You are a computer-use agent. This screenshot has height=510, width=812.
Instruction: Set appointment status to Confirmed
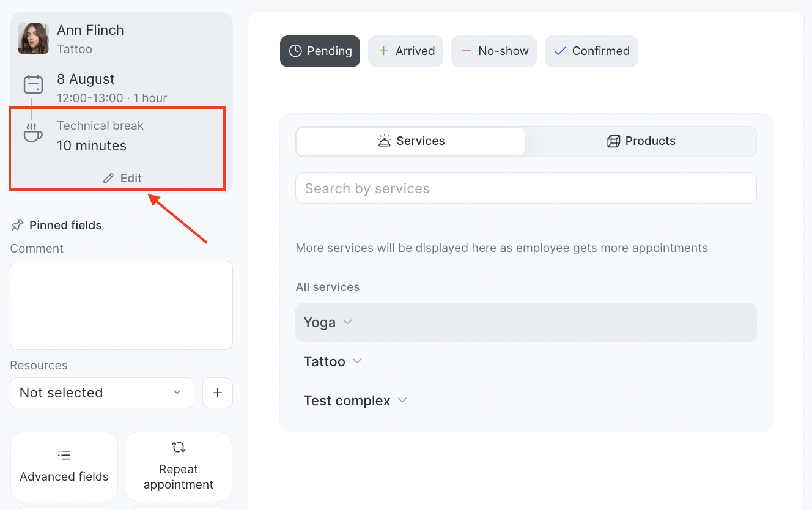[x=591, y=51]
